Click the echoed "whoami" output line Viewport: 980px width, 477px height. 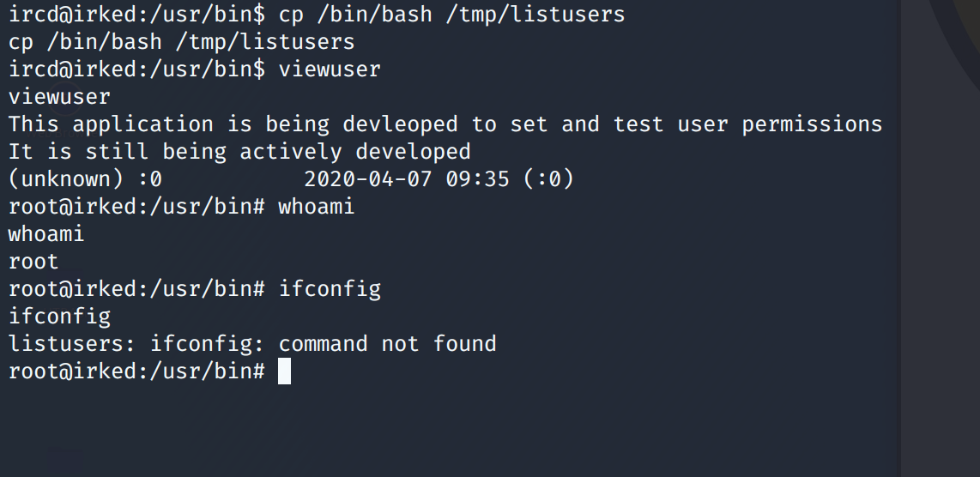click(46, 234)
